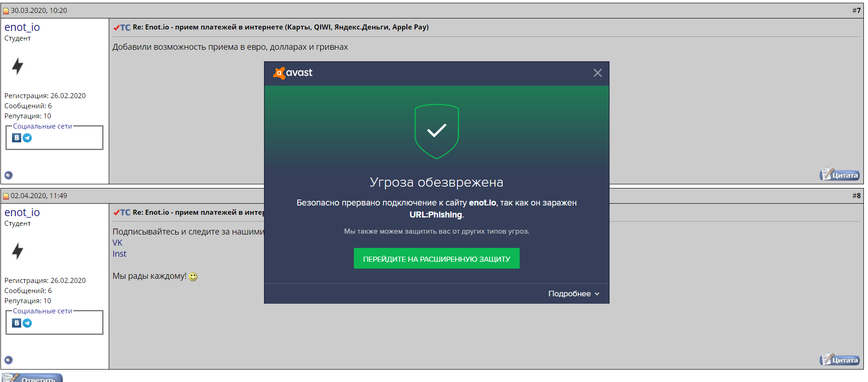
Task: Click the checkmark TC icon in post #7
Action: [x=122, y=27]
